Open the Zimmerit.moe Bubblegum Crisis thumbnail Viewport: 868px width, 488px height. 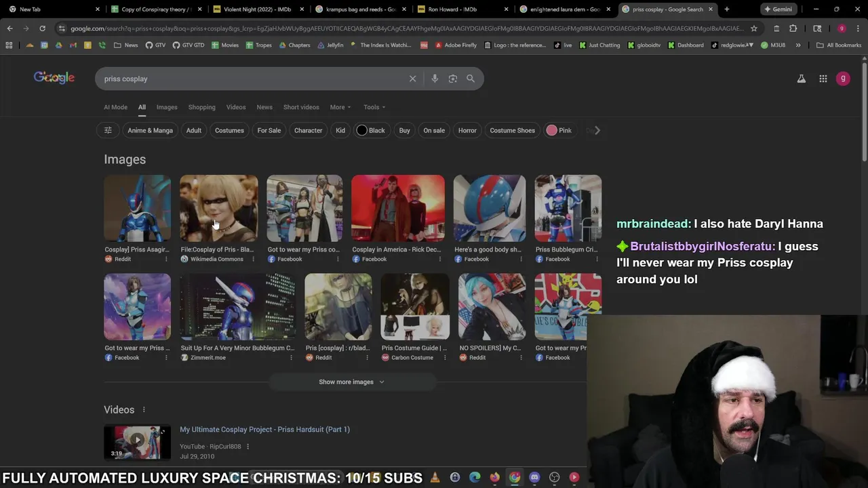pyautogui.click(x=238, y=307)
